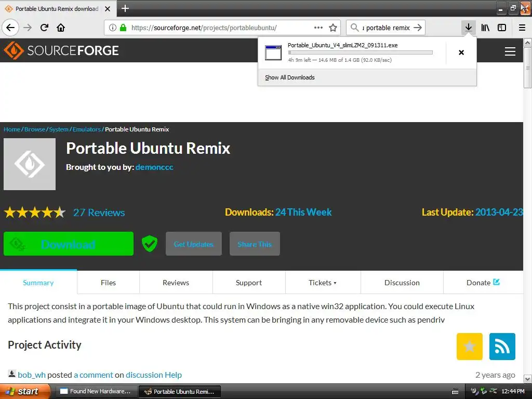Viewport: 532px width, 399px height.
Task: Open the Discussion tab
Action: pyautogui.click(x=402, y=283)
